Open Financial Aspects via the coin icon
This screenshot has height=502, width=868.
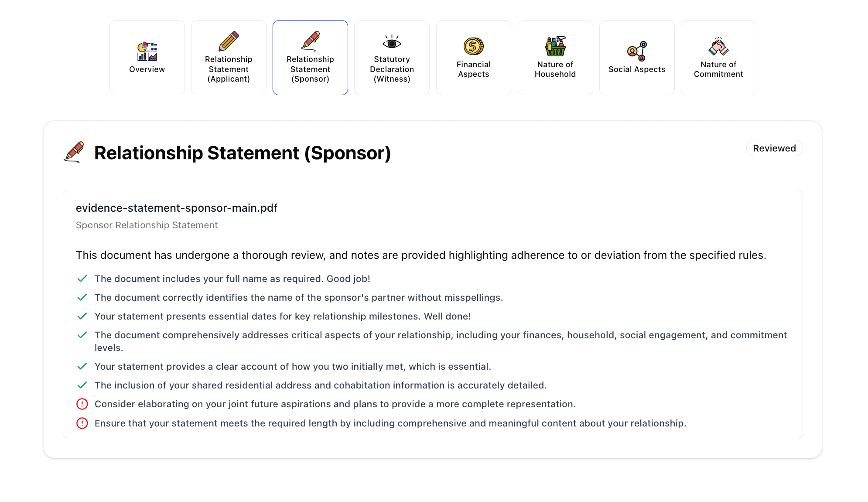coord(473,45)
